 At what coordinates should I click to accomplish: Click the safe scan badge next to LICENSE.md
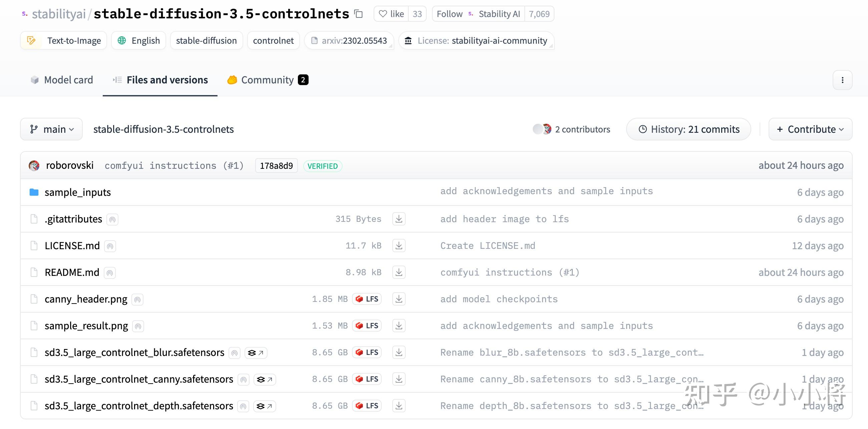(x=110, y=246)
